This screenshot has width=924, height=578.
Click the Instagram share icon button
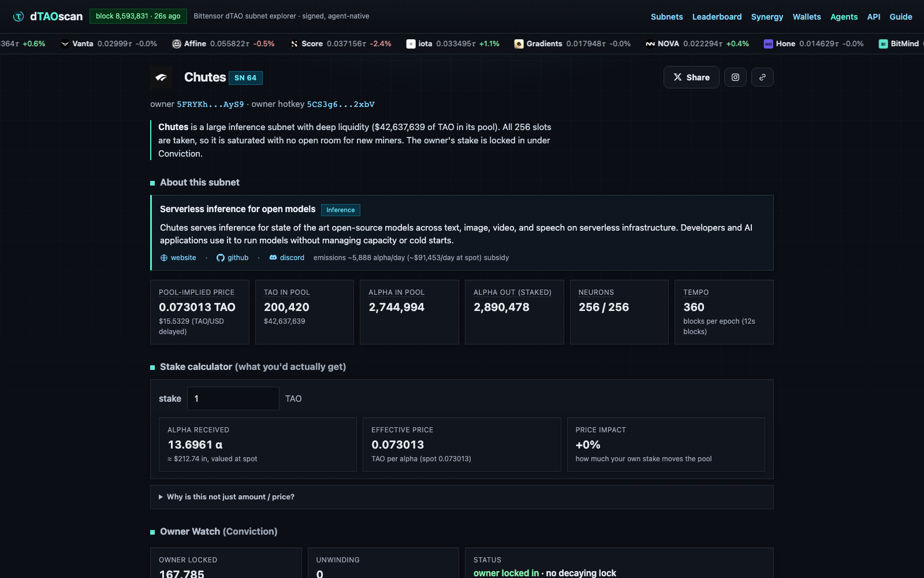click(735, 77)
